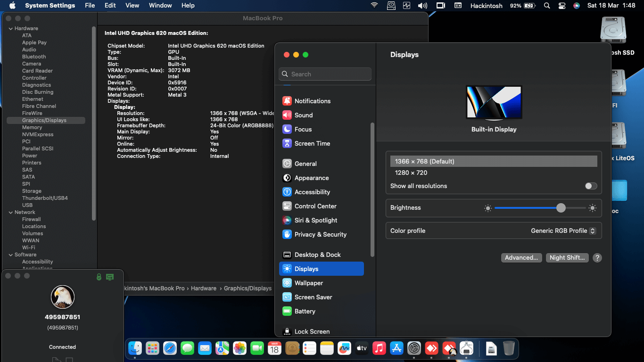
Task: Open Control Center from menu bar
Action: point(561,6)
